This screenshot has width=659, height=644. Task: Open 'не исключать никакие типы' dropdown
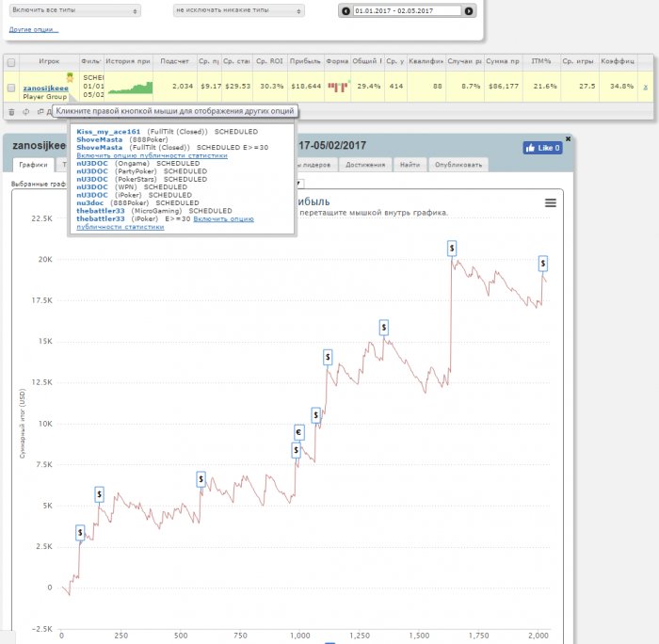[x=239, y=11]
